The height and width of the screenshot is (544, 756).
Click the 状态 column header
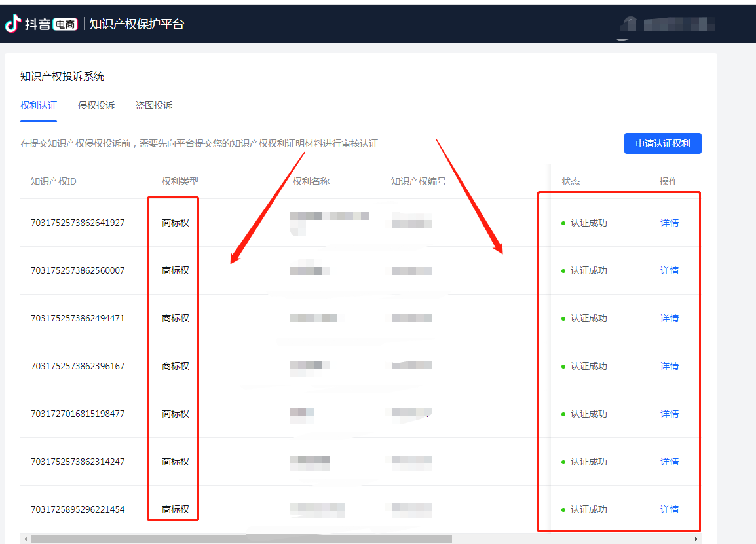coord(571,181)
